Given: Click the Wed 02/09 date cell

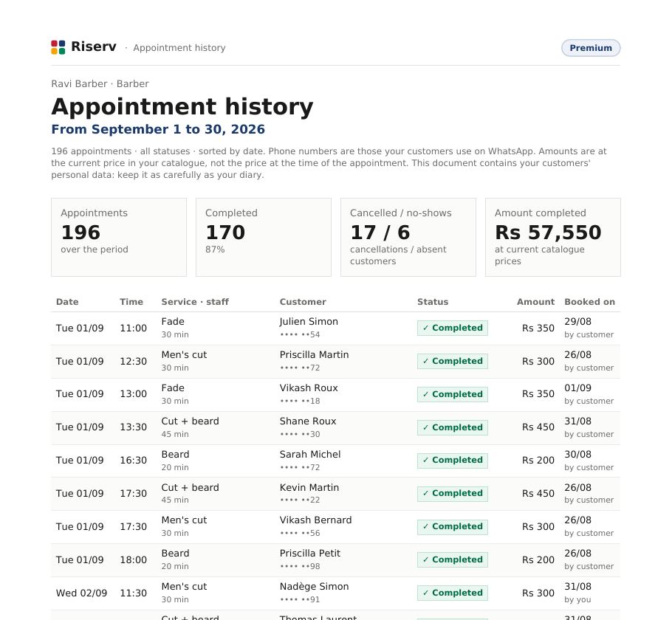Looking at the screenshot, I should 81,593.
